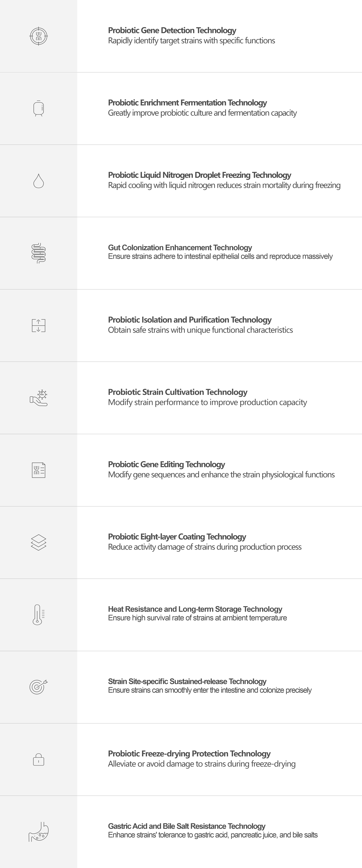
Task: Open Probiotic Gene Detection Technology heading
Action: [x=172, y=30]
